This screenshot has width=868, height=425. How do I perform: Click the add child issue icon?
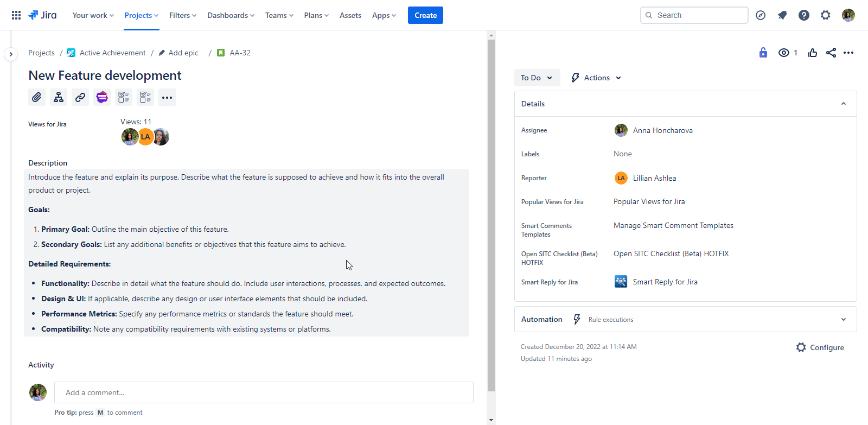[x=59, y=97]
